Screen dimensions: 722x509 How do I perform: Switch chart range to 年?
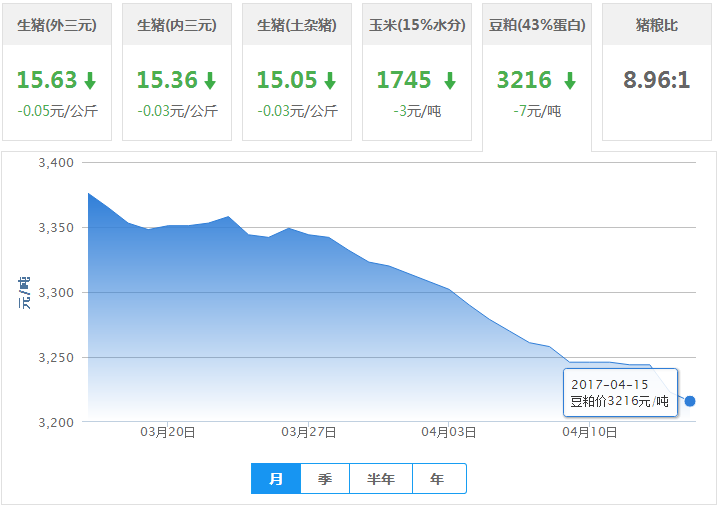438,479
